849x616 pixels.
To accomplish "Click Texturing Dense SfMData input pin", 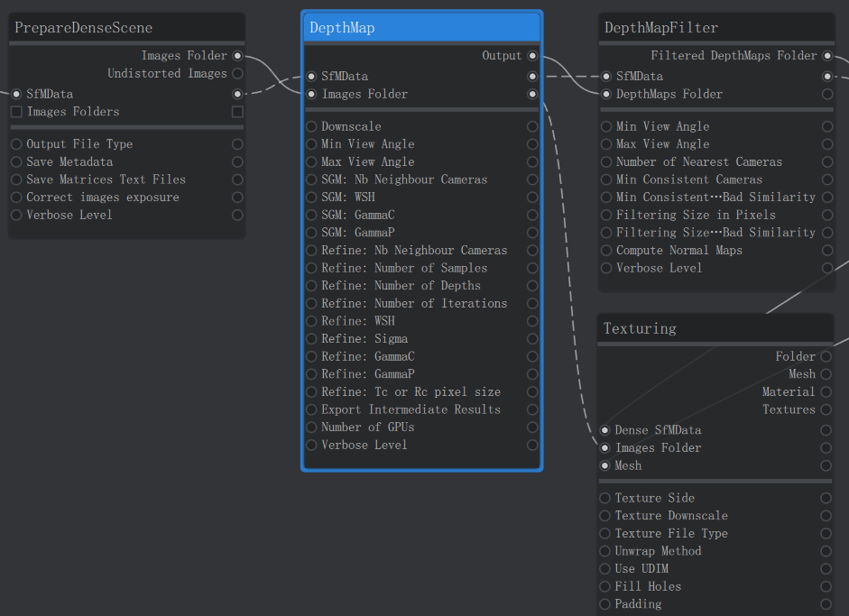I will [x=604, y=430].
